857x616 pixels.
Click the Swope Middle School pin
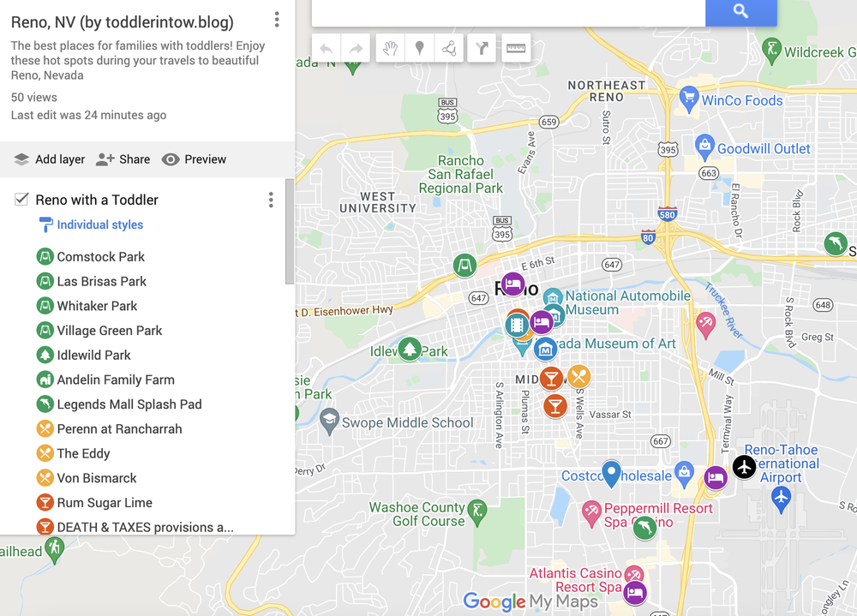tap(329, 421)
